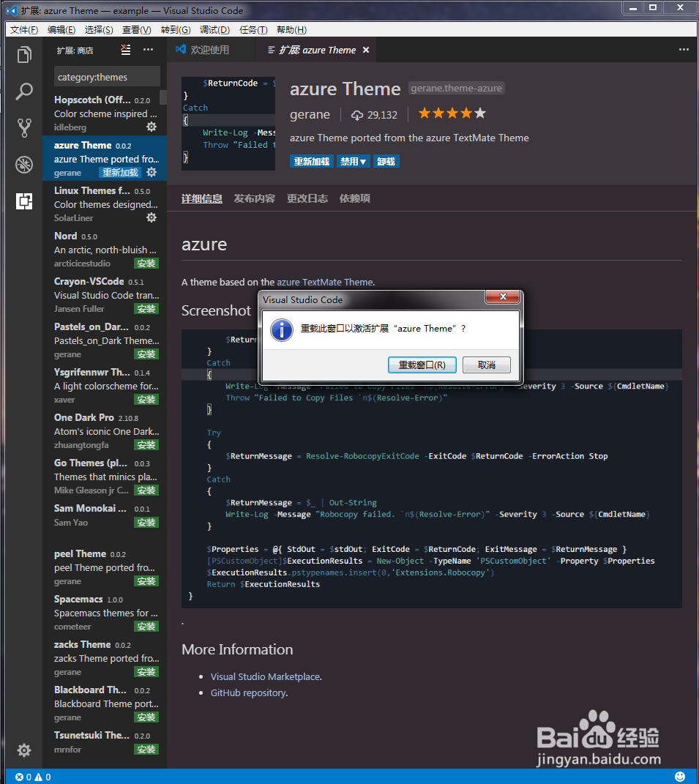Install Tsunetsuki Theme
The height and width of the screenshot is (784, 699).
pos(146,750)
